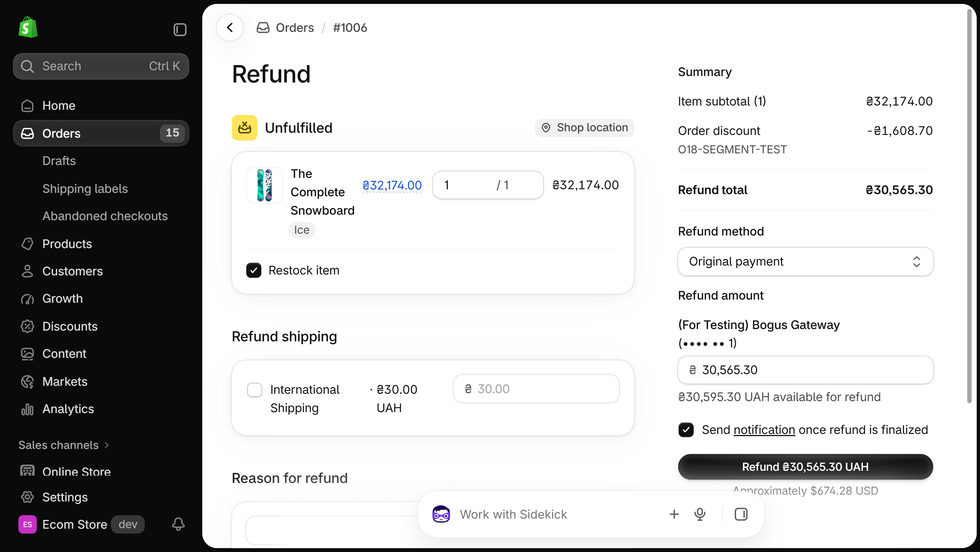Click the Sidekick avatar icon
This screenshot has width=980, height=552.
pyautogui.click(x=441, y=514)
